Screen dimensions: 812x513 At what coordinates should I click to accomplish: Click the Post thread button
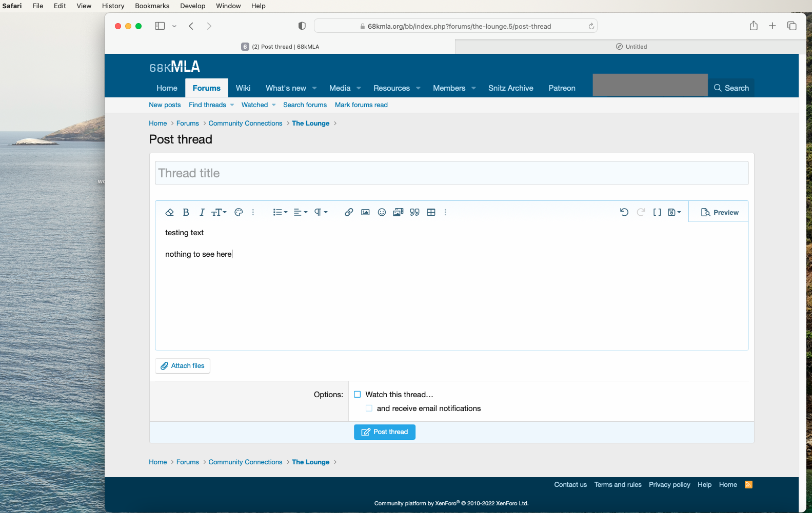point(385,432)
